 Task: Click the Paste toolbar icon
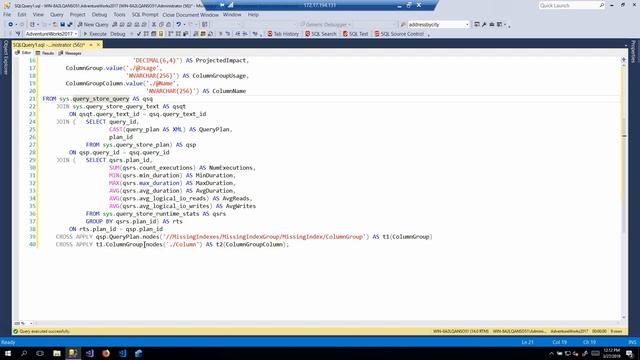coord(168,24)
